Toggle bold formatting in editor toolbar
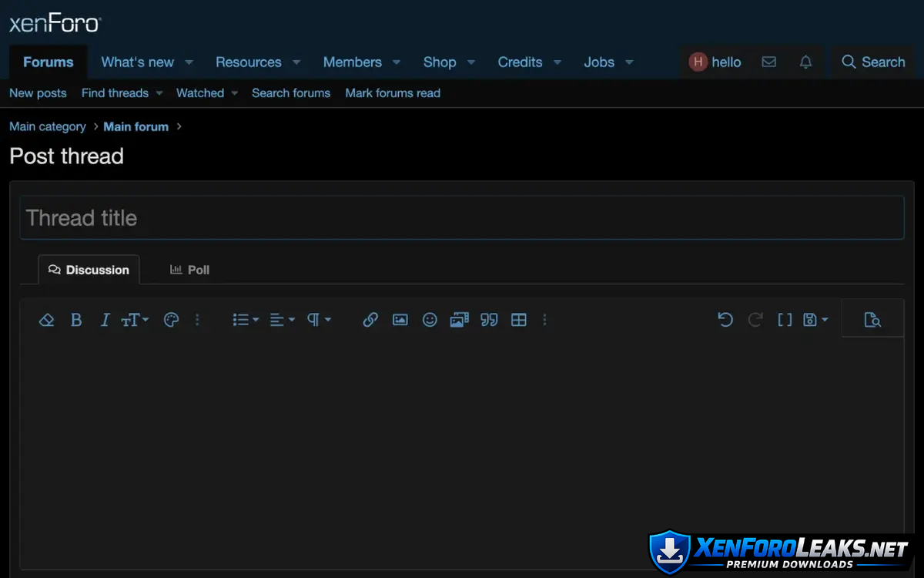Image resolution: width=924 pixels, height=578 pixels. (76, 320)
